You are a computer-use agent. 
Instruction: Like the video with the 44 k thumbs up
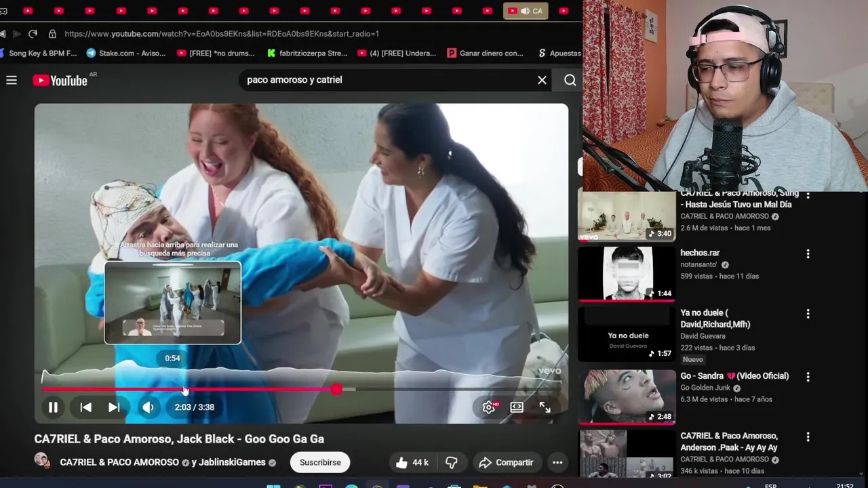click(412, 462)
